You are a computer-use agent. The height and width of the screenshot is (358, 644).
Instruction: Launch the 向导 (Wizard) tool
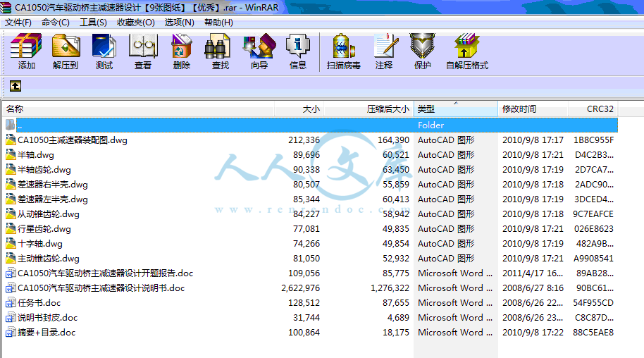coord(259,51)
